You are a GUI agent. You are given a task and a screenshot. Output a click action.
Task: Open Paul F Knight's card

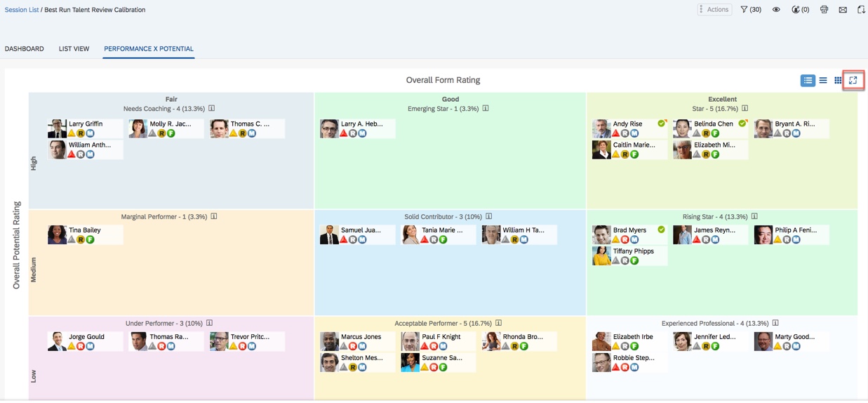point(439,342)
